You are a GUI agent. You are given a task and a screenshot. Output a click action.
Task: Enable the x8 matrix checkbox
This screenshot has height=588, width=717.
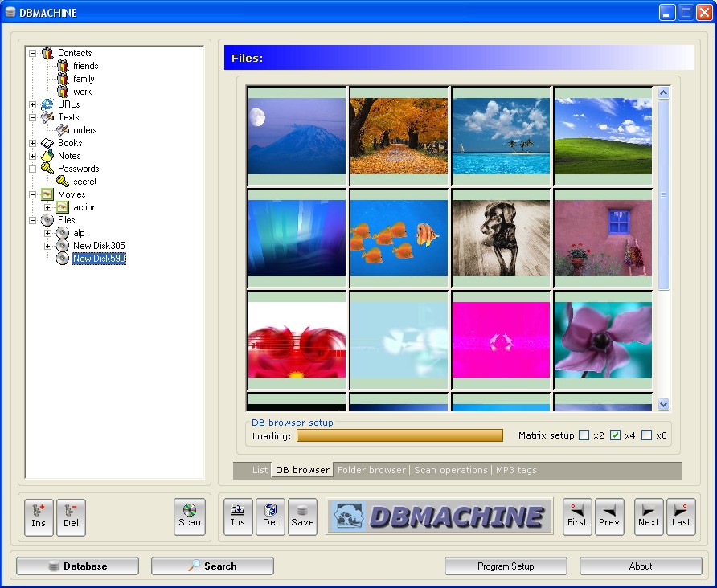tap(646, 435)
